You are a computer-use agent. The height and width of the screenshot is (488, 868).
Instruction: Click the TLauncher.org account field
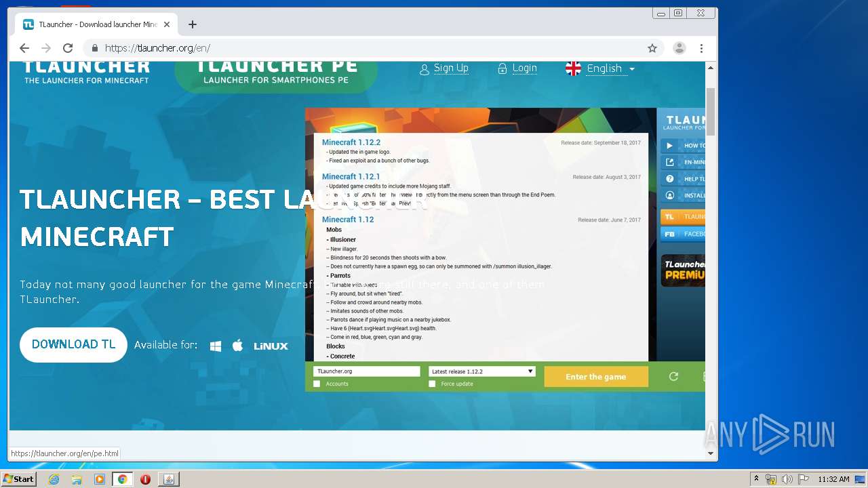pos(367,371)
